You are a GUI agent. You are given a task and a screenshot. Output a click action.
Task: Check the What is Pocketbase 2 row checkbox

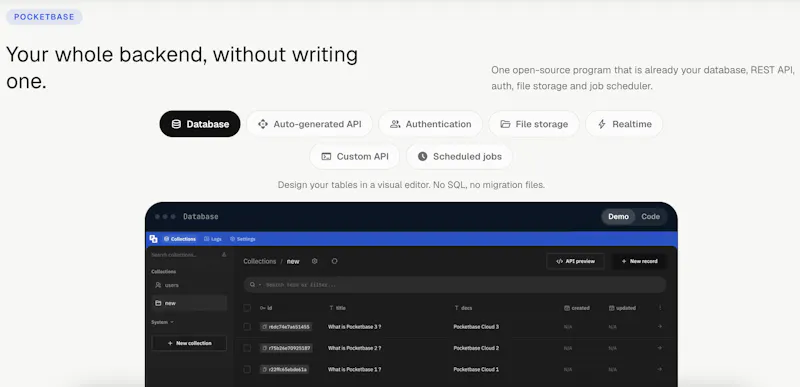coord(247,348)
